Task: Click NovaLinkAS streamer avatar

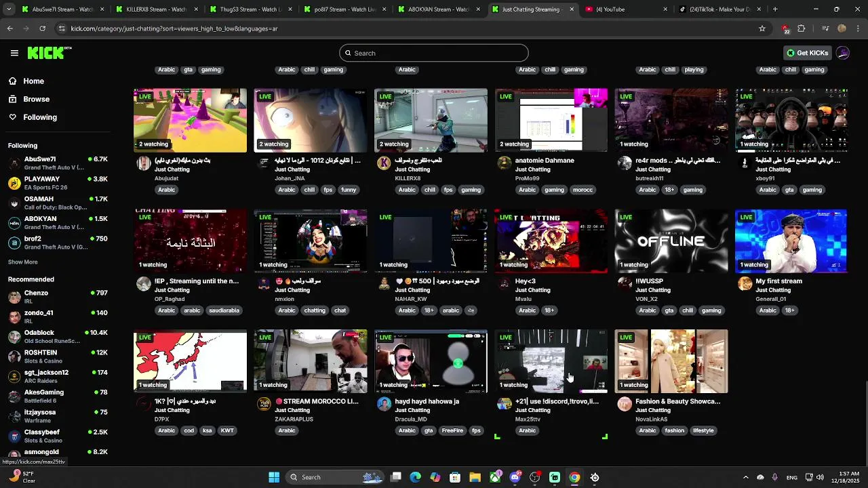Action: pos(625,404)
